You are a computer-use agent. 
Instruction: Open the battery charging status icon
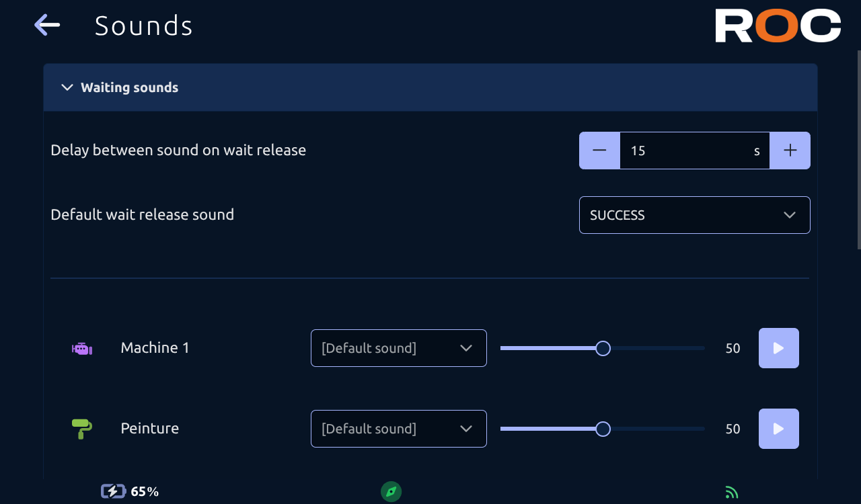tap(114, 491)
